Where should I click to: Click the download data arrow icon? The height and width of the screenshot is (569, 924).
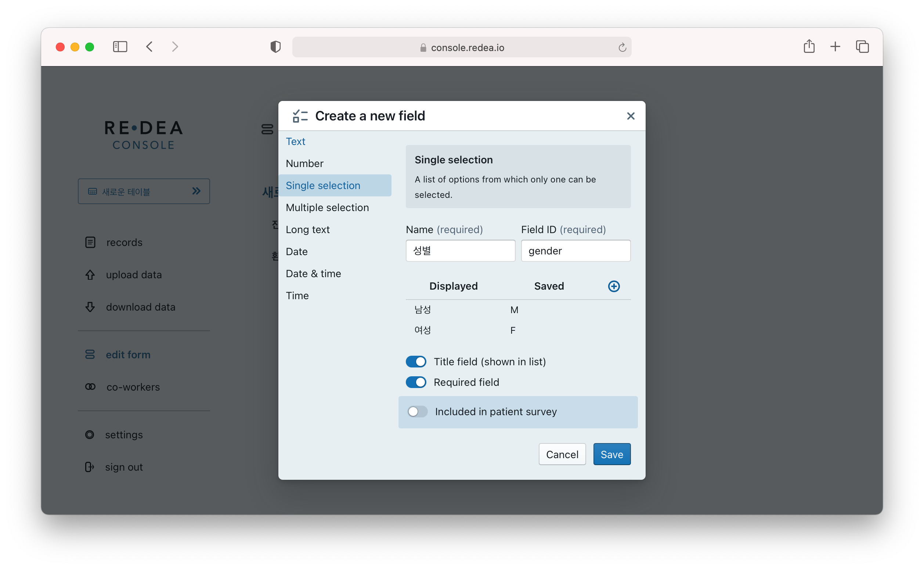pos(90,307)
